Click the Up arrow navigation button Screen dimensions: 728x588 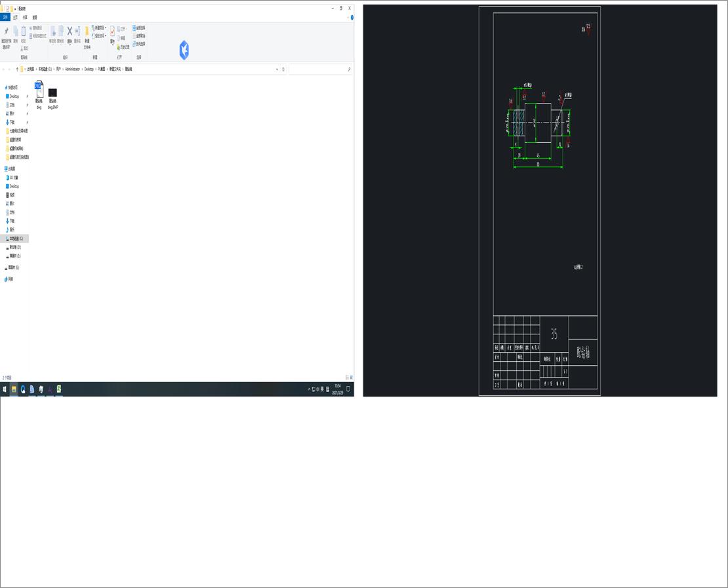(x=17, y=69)
